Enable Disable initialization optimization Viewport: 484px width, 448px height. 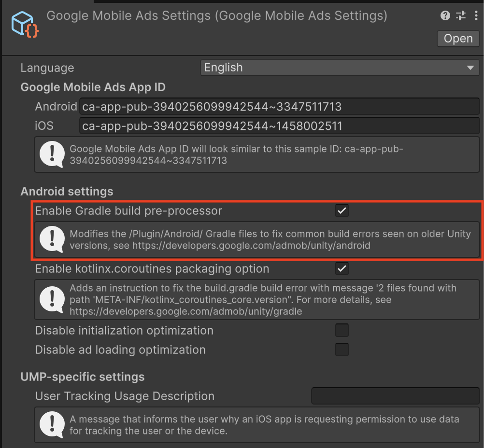coord(342,330)
